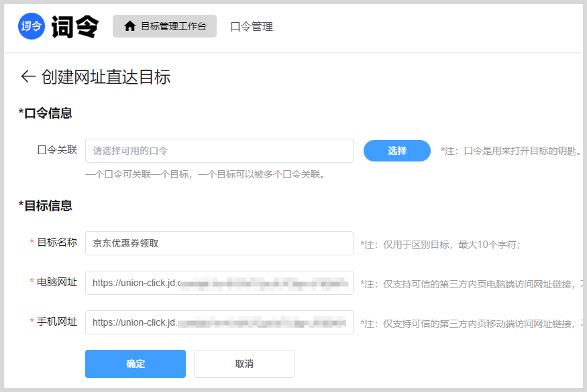Click the 手机网址 field label
The height and width of the screenshot is (392, 587).
click(x=57, y=321)
